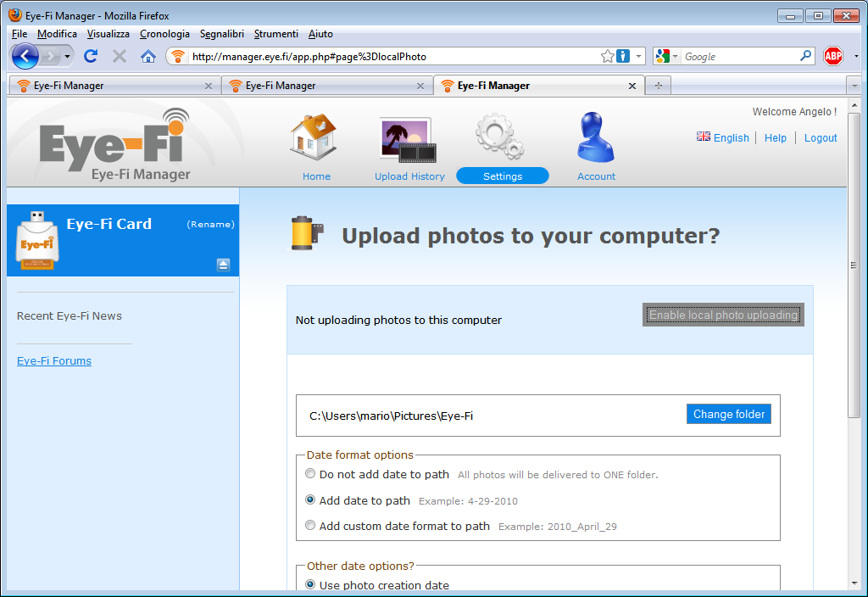The image size is (868, 597).
Task: Click the Eye-Fi Manager logo
Action: pyautogui.click(x=115, y=145)
